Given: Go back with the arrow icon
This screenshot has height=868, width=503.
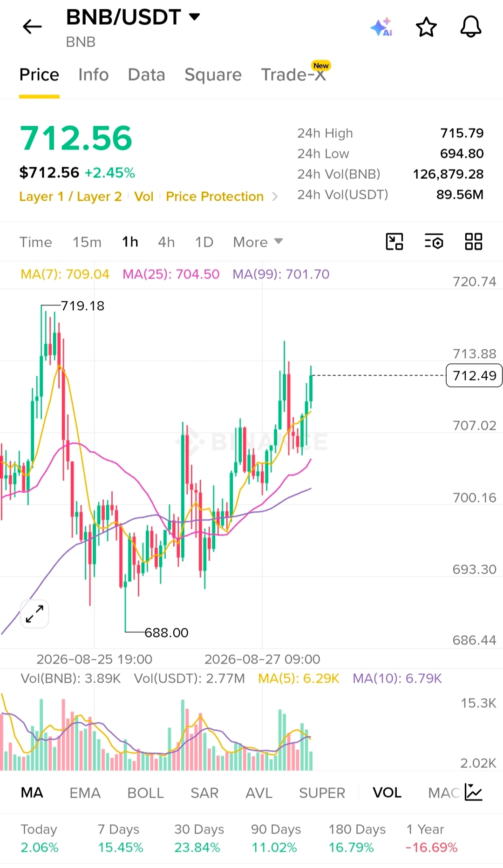Looking at the screenshot, I should (32, 27).
